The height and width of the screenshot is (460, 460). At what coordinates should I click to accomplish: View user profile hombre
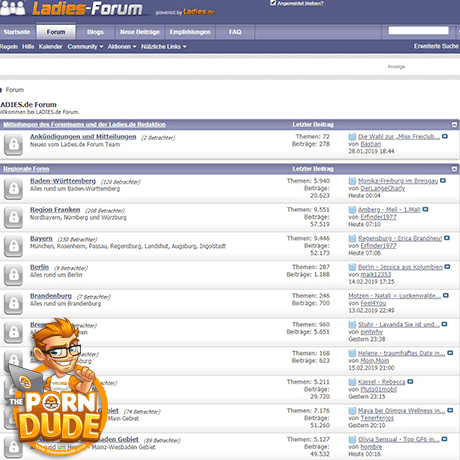[x=371, y=447]
